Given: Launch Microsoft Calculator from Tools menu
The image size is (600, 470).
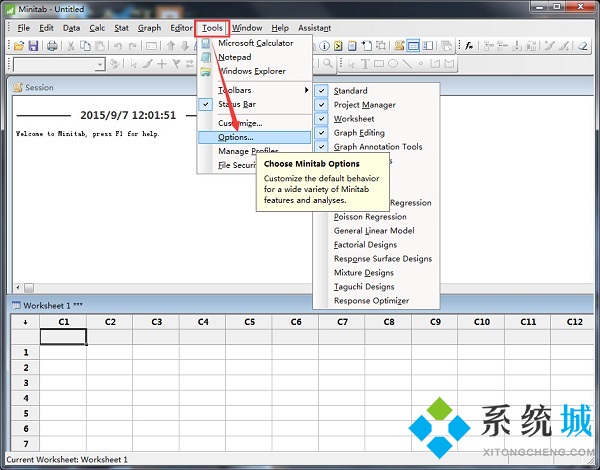Looking at the screenshot, I should point(255,43).
